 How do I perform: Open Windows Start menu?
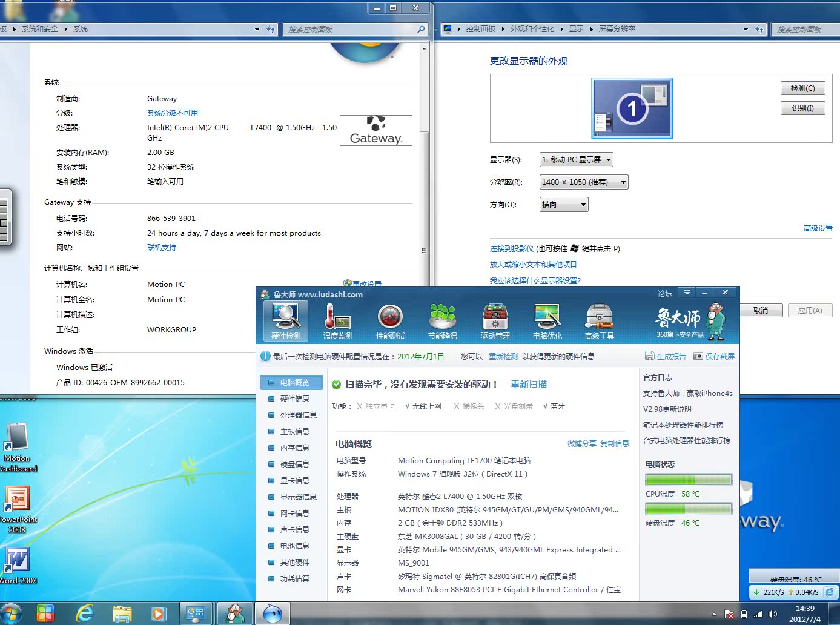10,613
